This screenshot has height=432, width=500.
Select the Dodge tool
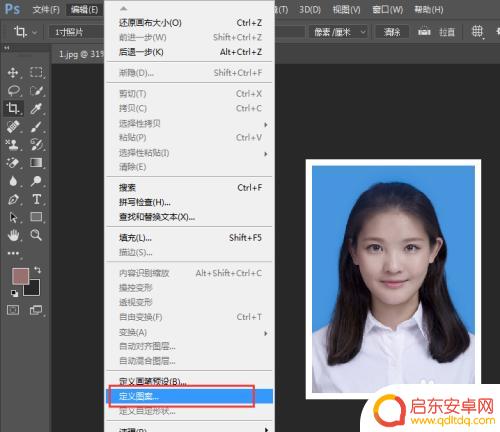(x=36, y=181)
